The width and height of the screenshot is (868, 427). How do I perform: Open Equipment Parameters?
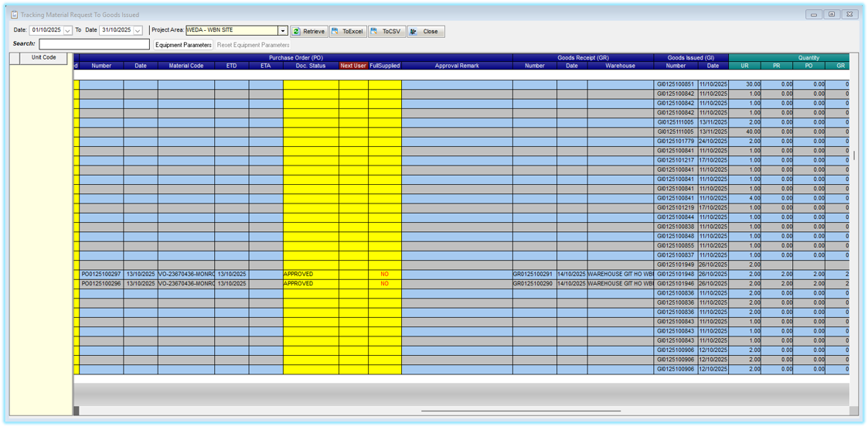[183, 45]
